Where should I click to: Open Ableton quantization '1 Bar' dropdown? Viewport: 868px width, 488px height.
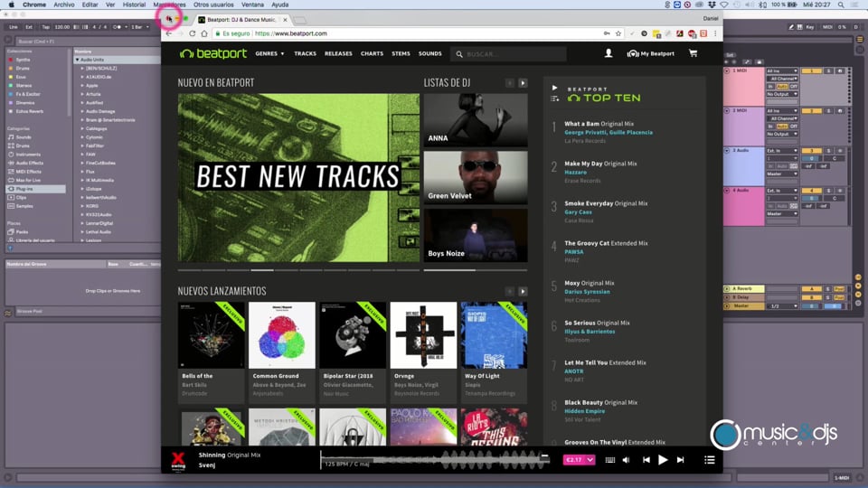[x=139, y=26]
